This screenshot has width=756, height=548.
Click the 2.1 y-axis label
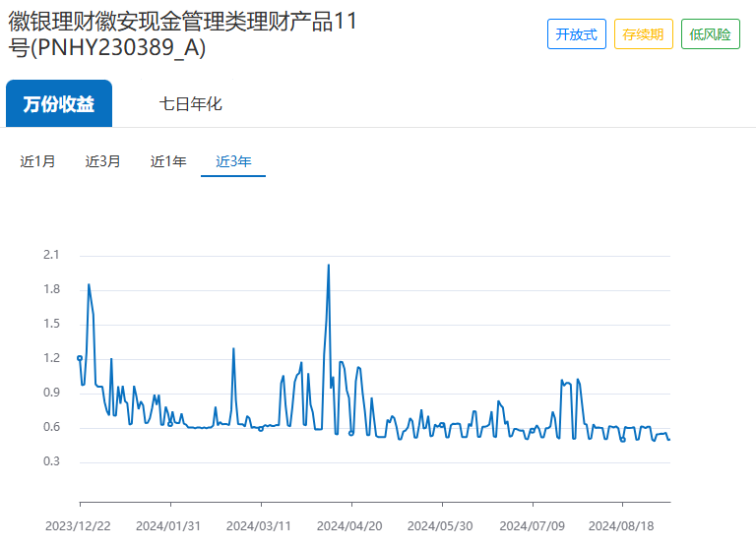(x=51, y=255)
